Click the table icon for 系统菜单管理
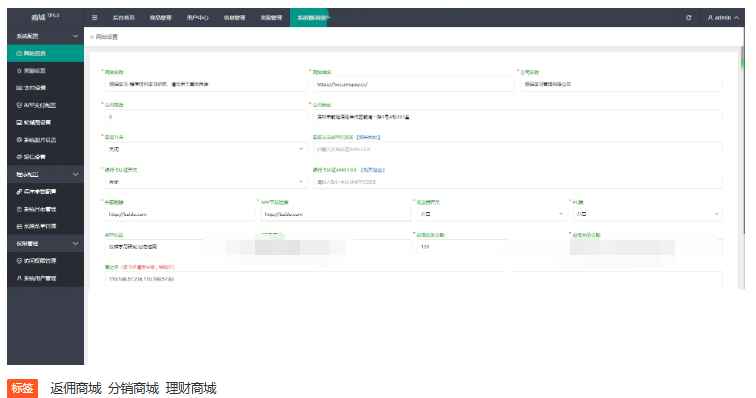Image resolution: width=756 pixels, height=398 pixels. coord(19,226)
